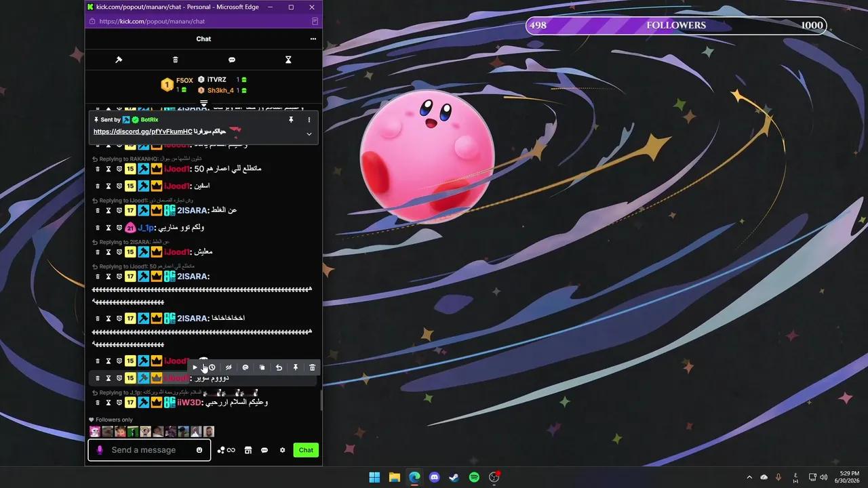Click the play arrow in message hover toolbar
The image size is (868, 488).
point(195,367)
